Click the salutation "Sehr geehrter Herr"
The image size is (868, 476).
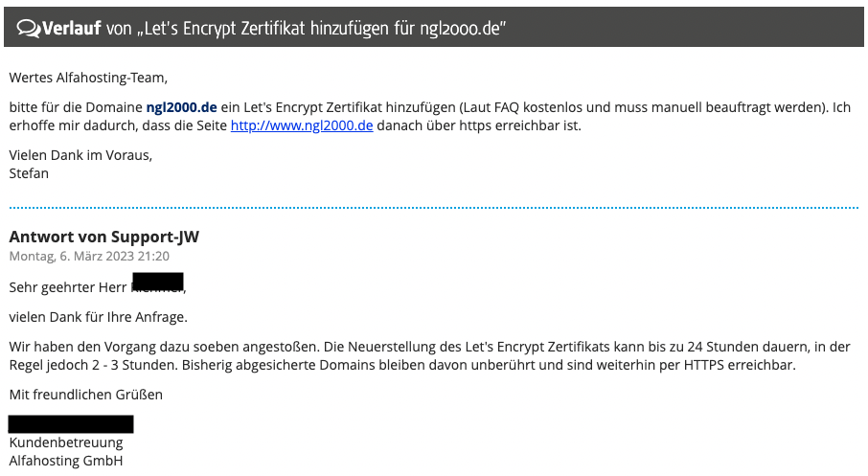click(67, 286)
